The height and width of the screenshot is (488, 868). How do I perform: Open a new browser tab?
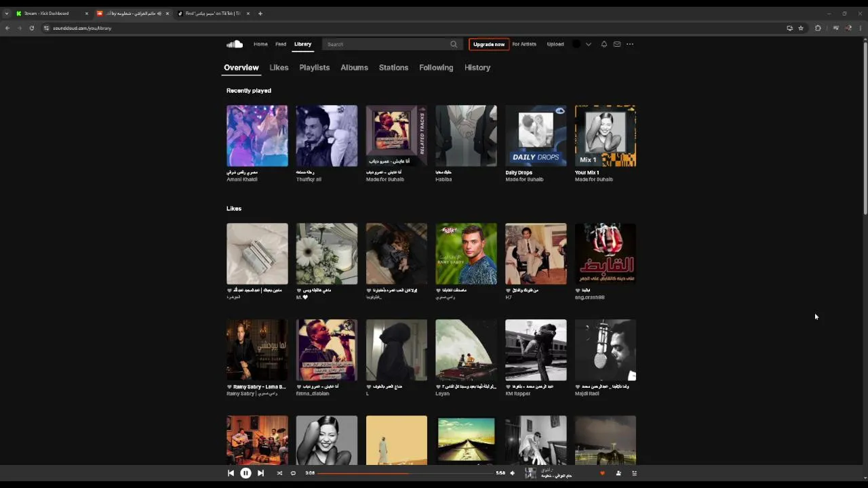click(260, 13)
